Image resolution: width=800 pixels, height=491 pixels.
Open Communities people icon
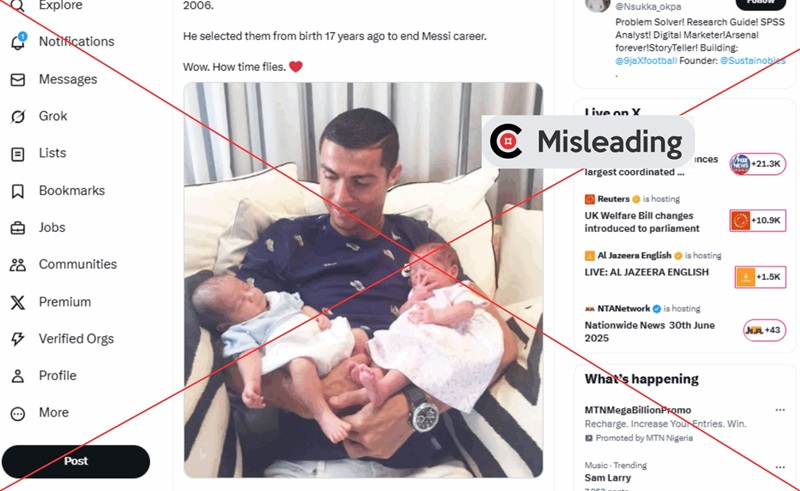tap(18, 264)
